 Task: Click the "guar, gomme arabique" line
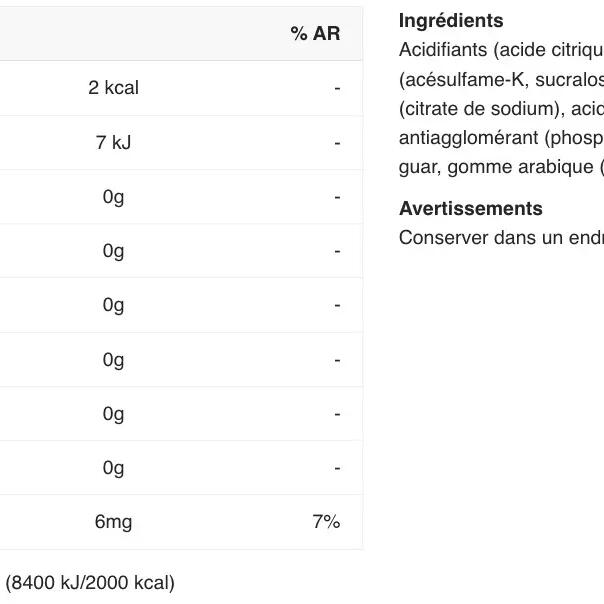tap(500, 167)
